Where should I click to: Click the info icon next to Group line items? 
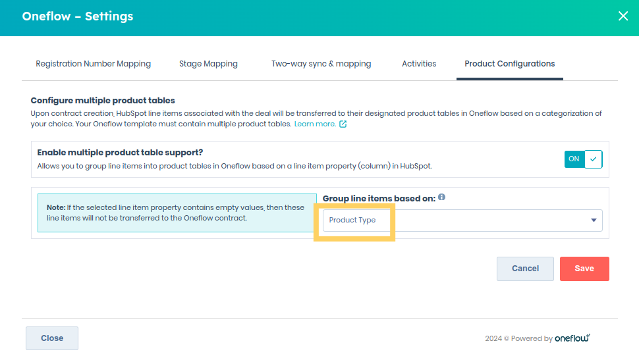442,197
